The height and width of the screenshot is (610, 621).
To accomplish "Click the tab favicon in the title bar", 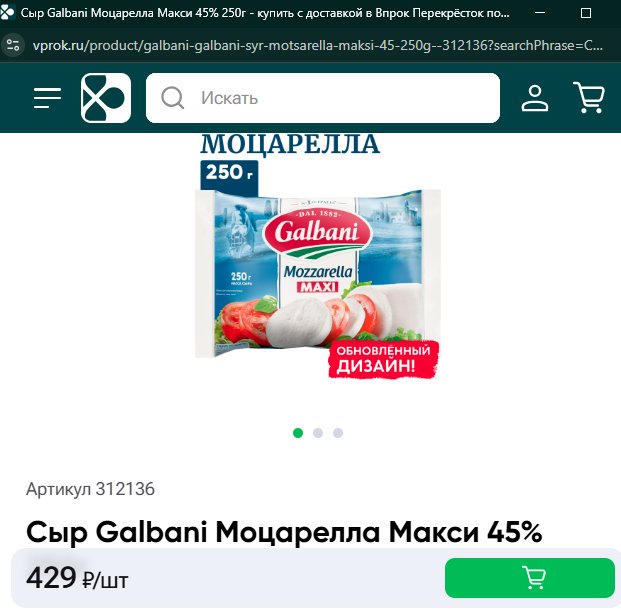I will pos(8,13).
